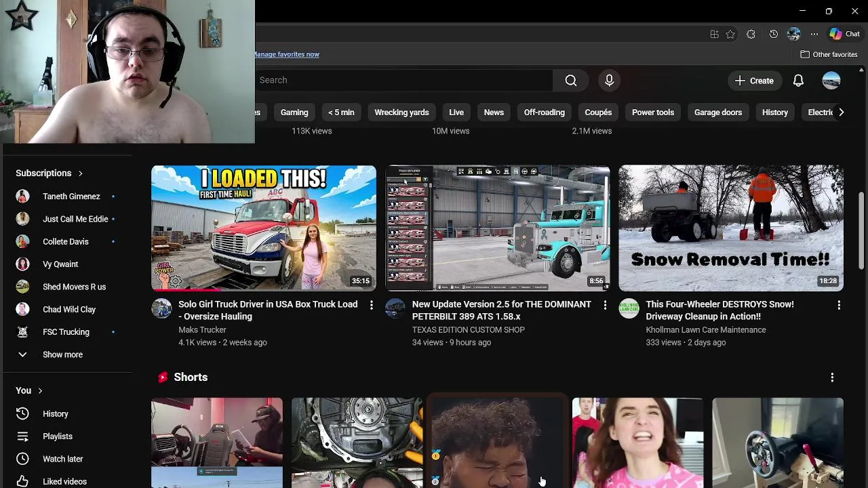Open This Four-Wheeler DESTROYS Snow video title
The width and height of the screenshot is (868, 488).
pos(719,310)
